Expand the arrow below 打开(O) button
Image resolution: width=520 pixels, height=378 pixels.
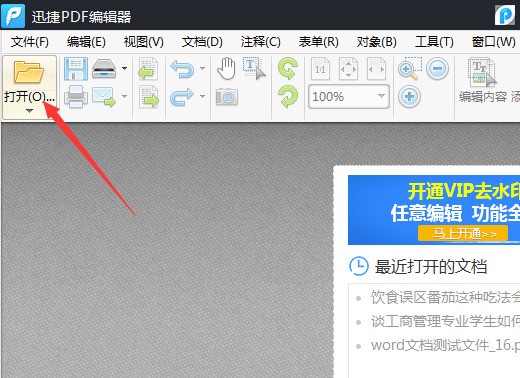pos(29,111)
